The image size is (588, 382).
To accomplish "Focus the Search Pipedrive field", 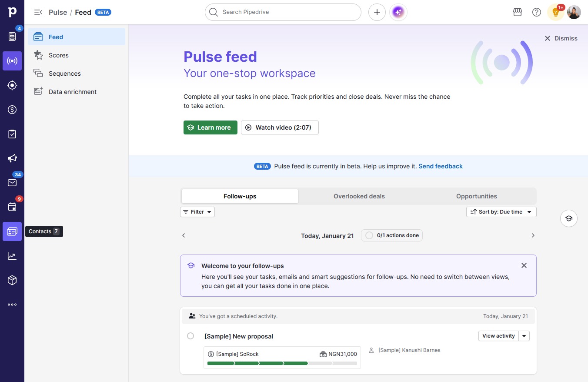I will (283, 12).
